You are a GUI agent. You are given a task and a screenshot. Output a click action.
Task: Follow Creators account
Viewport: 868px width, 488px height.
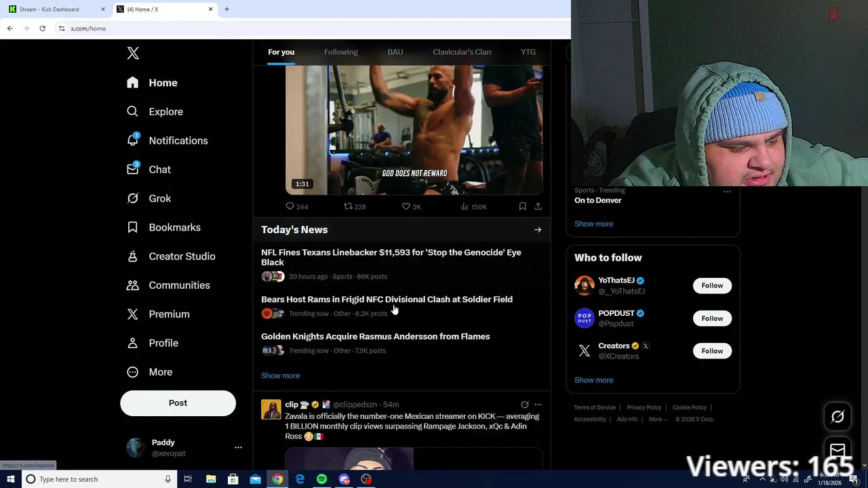coord(712,351)
